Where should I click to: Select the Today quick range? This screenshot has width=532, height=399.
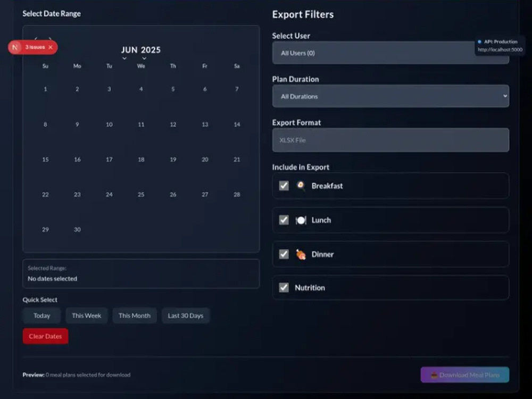(41, 315)
